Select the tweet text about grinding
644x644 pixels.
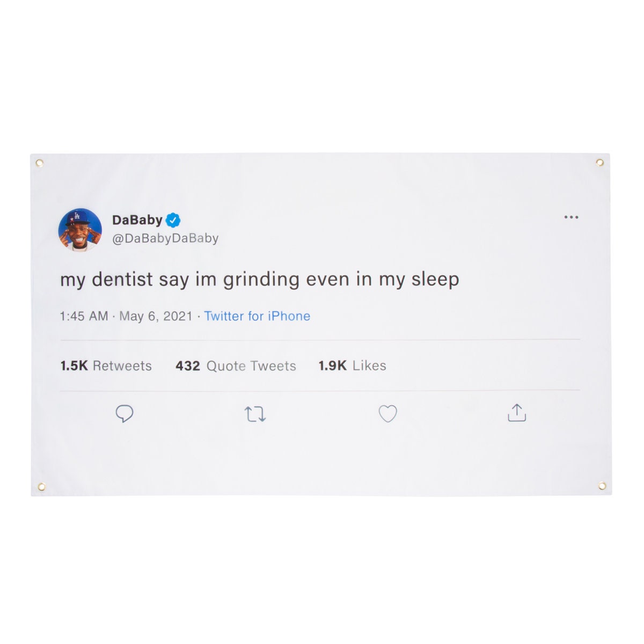(x=260, y=280)
